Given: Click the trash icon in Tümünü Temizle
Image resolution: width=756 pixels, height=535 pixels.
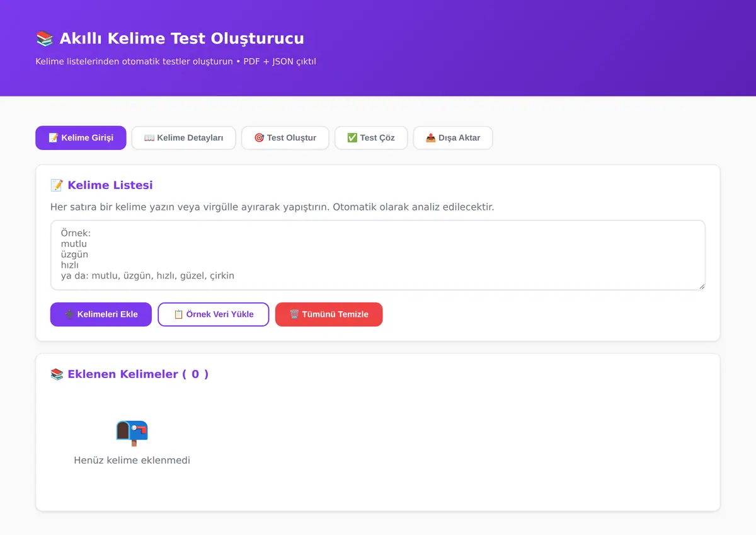Looking at the screenshot, I should 294,314.
